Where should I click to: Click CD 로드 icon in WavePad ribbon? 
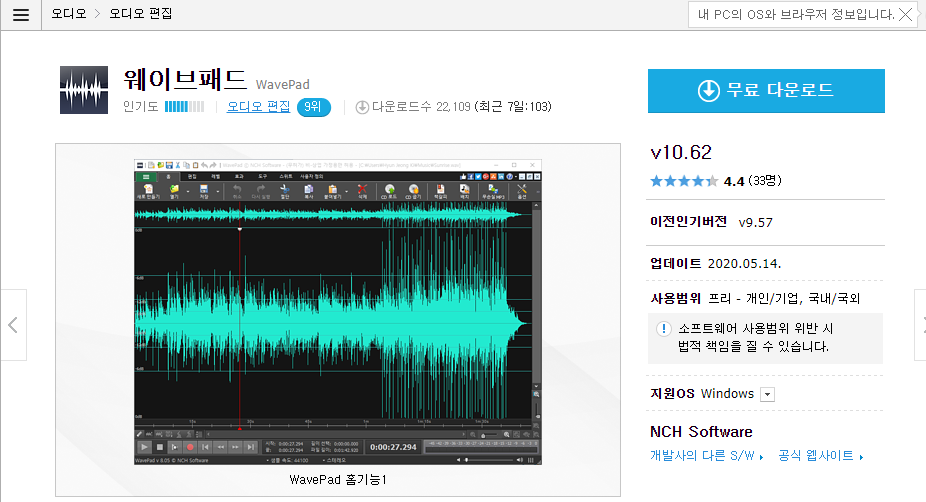point(389,191)
